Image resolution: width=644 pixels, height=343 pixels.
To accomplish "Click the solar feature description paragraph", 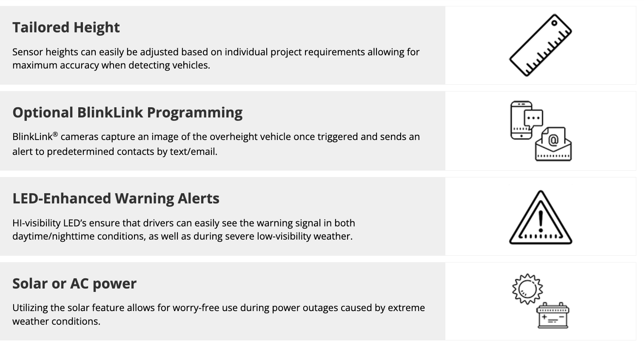I will 218,314.
